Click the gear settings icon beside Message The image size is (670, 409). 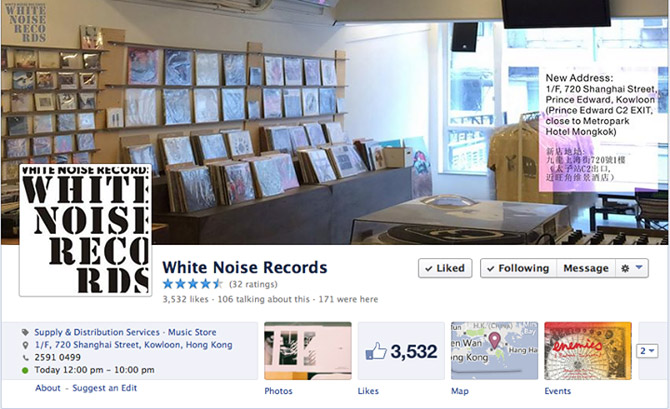tap(625, 268)
